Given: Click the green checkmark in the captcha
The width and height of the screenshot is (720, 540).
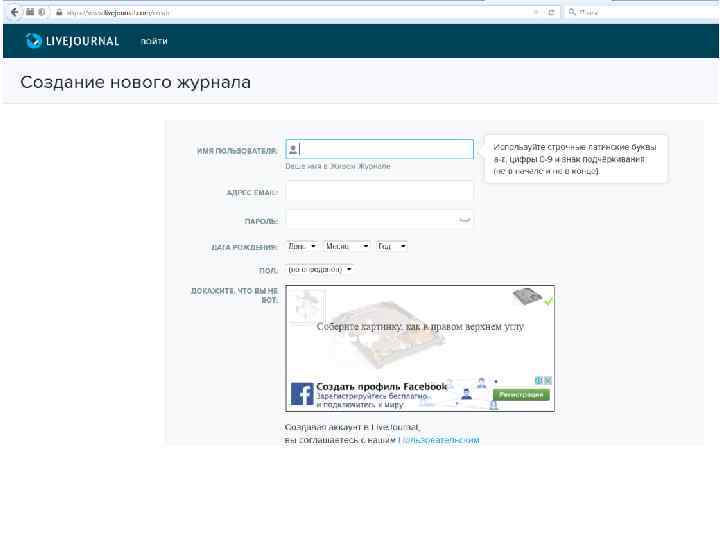Looking at the screenshot, I should 548,302.
